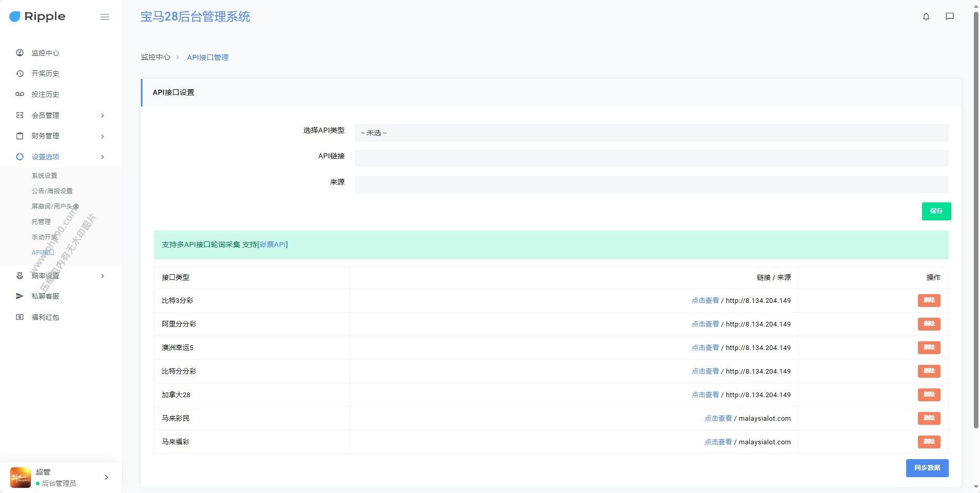
Task: Open 点击查看 link for 马来彩民
Action: 718,419
